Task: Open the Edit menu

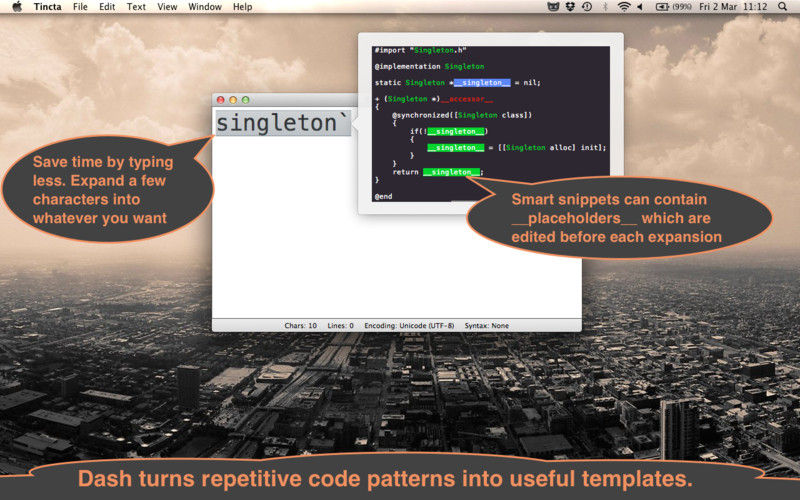Action: pyautogui.click(x=107, y=7)
